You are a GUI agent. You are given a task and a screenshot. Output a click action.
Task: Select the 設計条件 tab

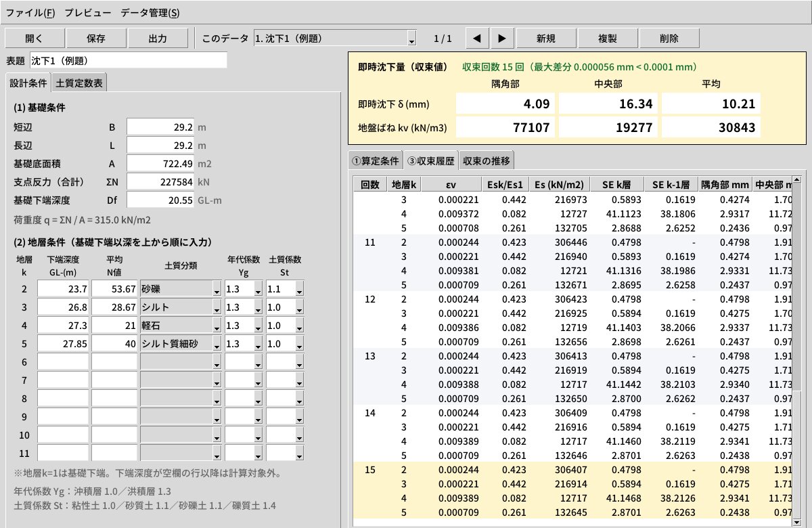point(28,83)
